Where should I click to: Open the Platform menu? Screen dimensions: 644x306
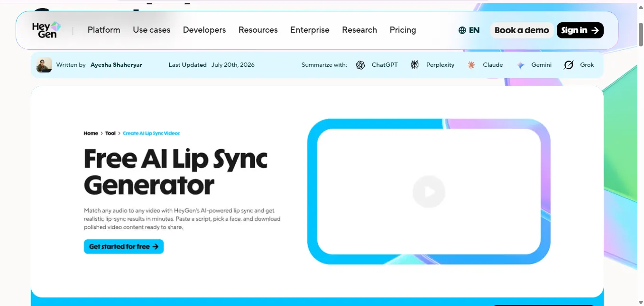pyautogui.click(x=104, y=30)
